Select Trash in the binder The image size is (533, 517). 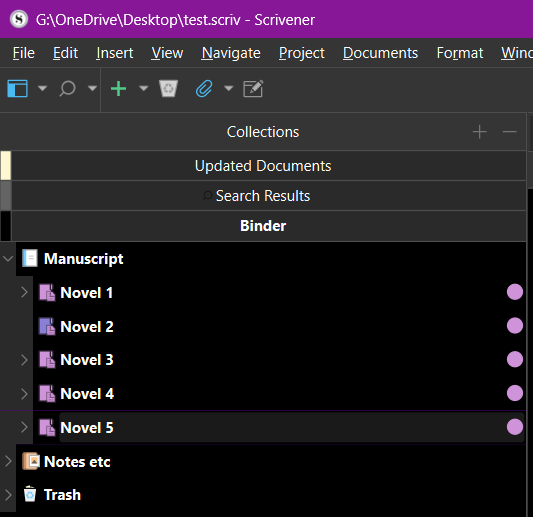(62, 495)
